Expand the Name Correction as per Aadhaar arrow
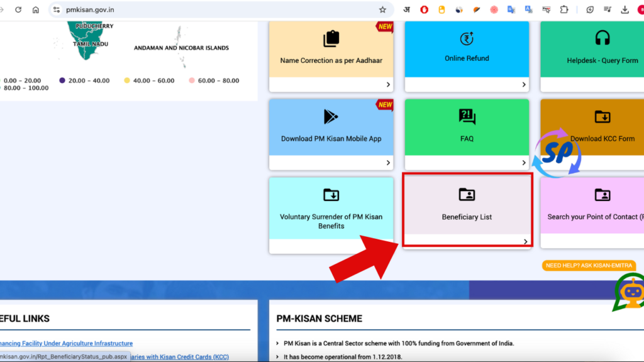The width and height of the screenshot is (644, 362). [388, 85]
